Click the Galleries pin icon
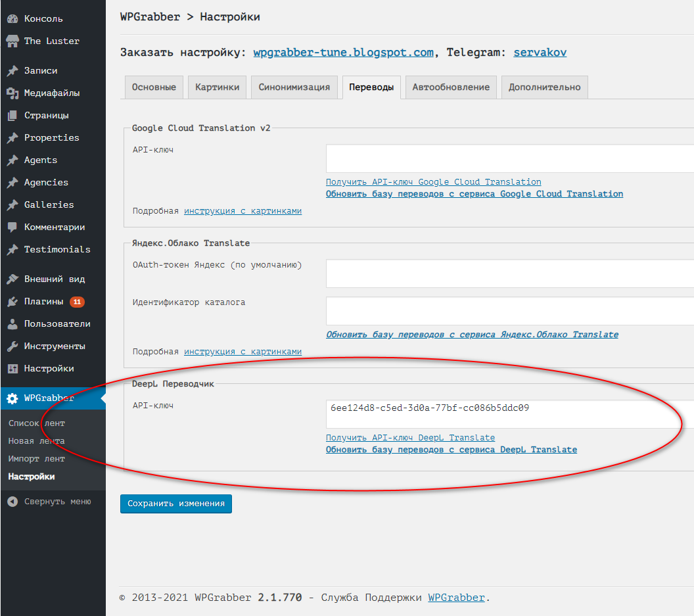Screen dimensions: 694x616 (12, 205)
